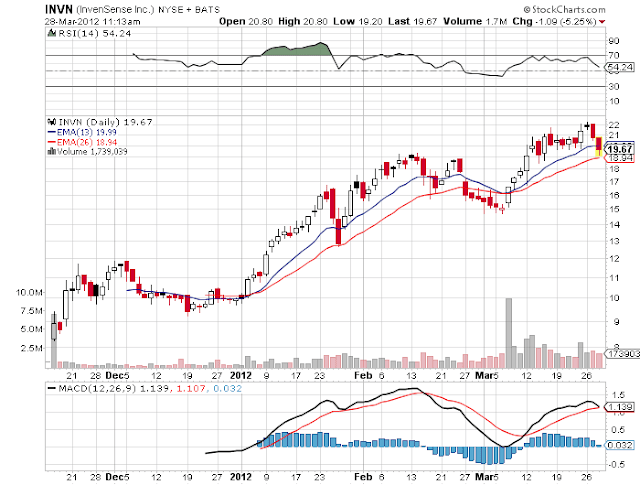Image resolution: width=640 pixels, height=485 pixels.
Task: Click the yellow highlighted latest candle
Action: point(598,146)
